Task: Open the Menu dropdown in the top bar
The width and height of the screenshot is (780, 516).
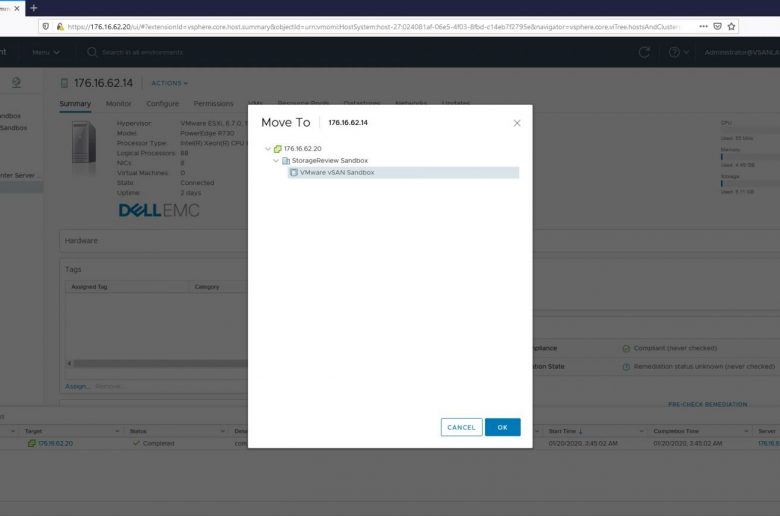Action: (x=46, y=52)
